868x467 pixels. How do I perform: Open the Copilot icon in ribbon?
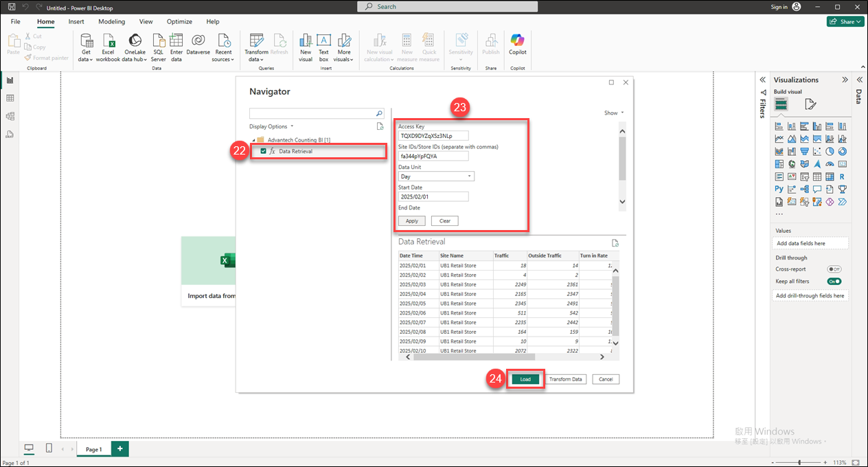(517, 41)
